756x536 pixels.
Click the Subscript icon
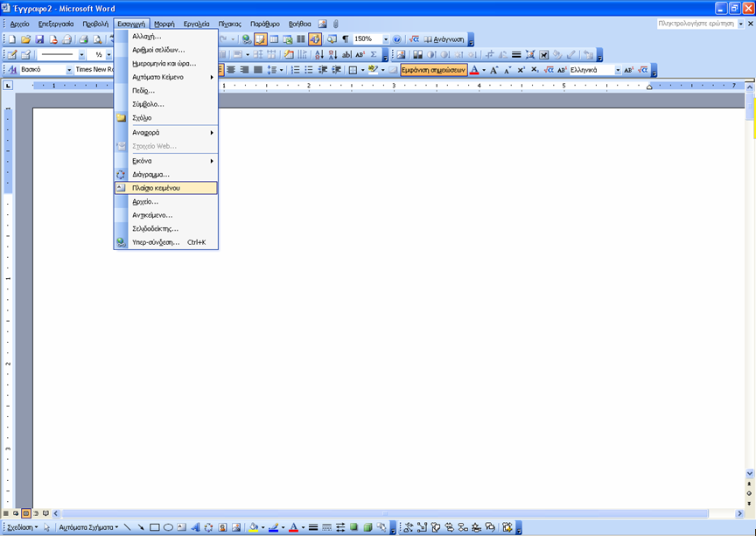click(x=535, y=70)
